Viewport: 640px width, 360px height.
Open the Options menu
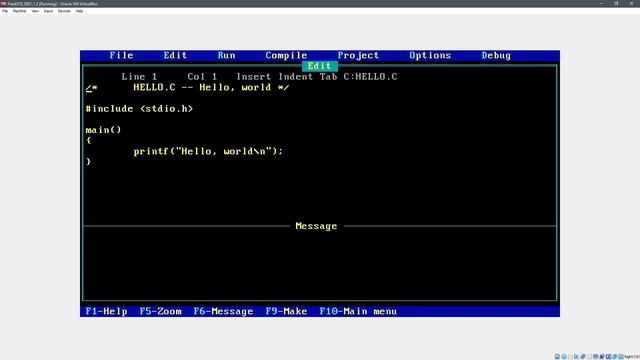point(430,56)
